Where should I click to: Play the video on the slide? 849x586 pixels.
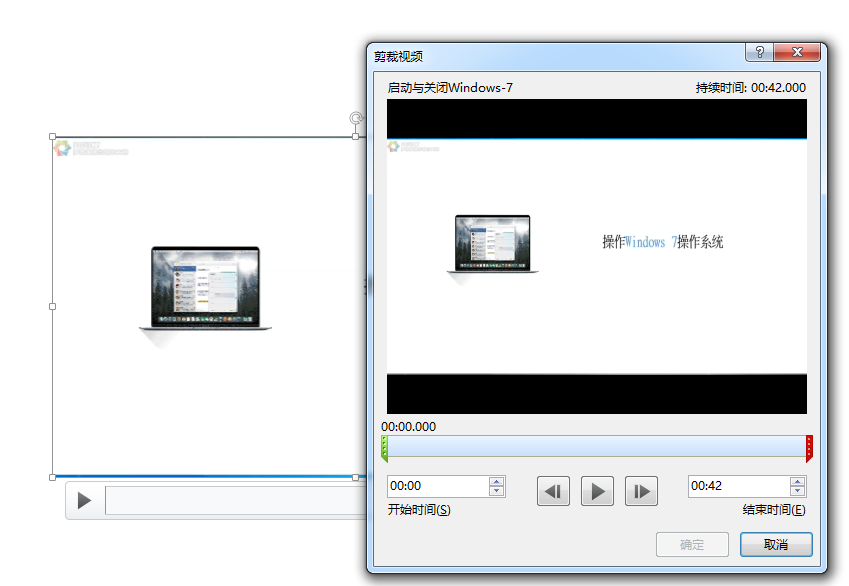click(84, 500)
